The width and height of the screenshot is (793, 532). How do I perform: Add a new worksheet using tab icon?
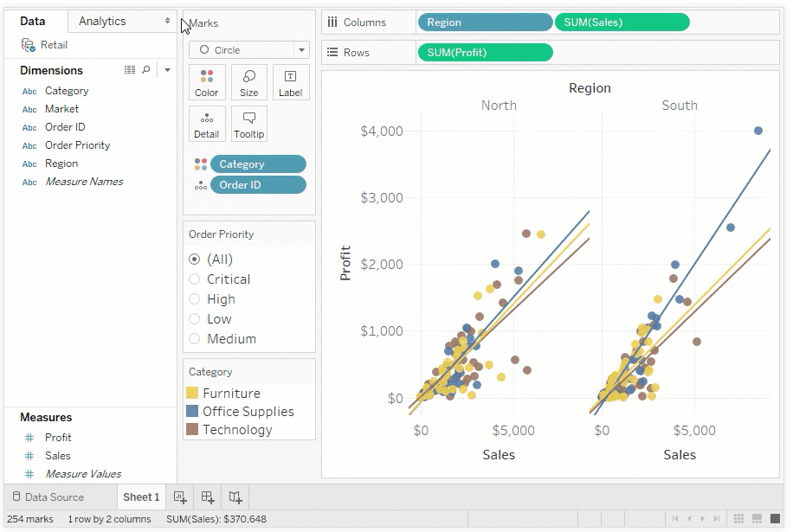180,497
